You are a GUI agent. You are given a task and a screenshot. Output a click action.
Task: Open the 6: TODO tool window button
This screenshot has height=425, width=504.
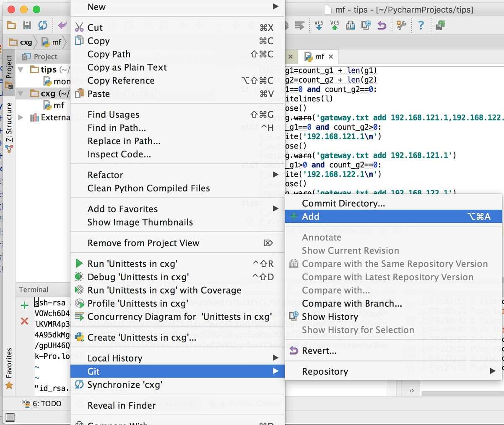pyautogui.click(x=47, y=404)
